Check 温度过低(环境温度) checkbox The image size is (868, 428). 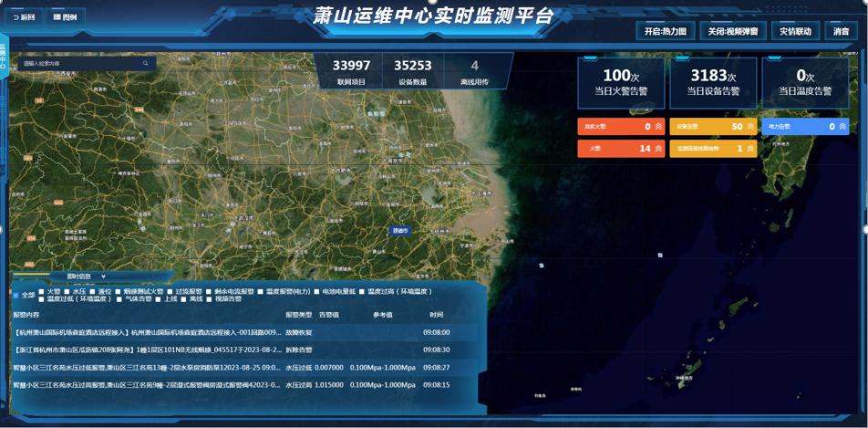point(42,298)
